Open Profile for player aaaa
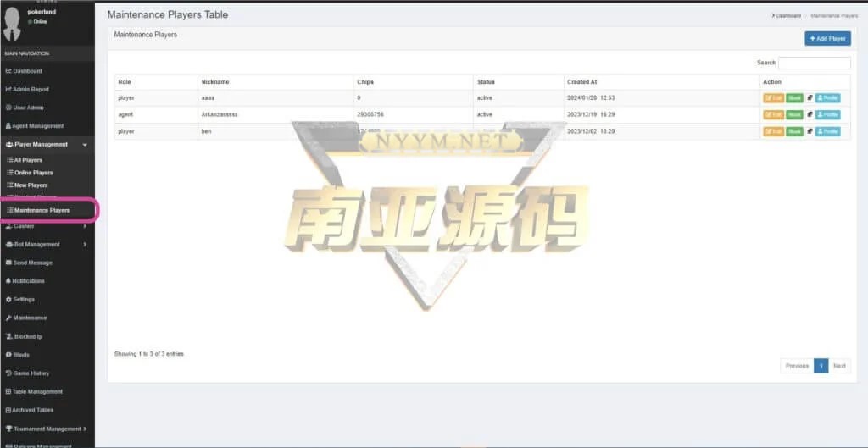 (x=828, y=98)
